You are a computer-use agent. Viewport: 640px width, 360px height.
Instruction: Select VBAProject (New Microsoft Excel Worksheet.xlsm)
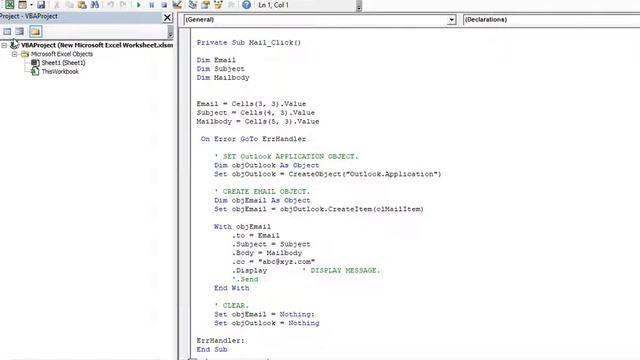click(97, 45)
